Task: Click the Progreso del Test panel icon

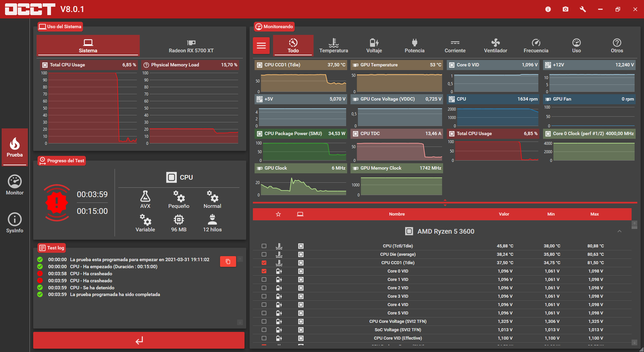Action: tap(42, 160)
